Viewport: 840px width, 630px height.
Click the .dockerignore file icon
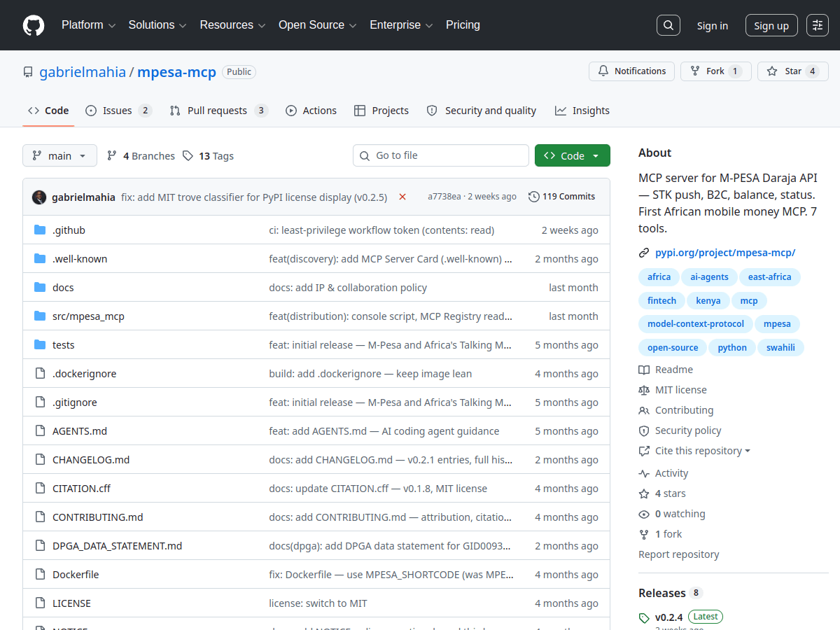40,374
